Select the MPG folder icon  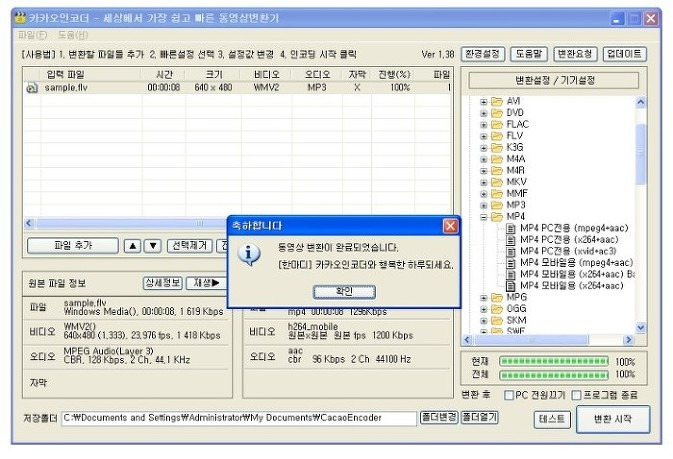point(497,298)
